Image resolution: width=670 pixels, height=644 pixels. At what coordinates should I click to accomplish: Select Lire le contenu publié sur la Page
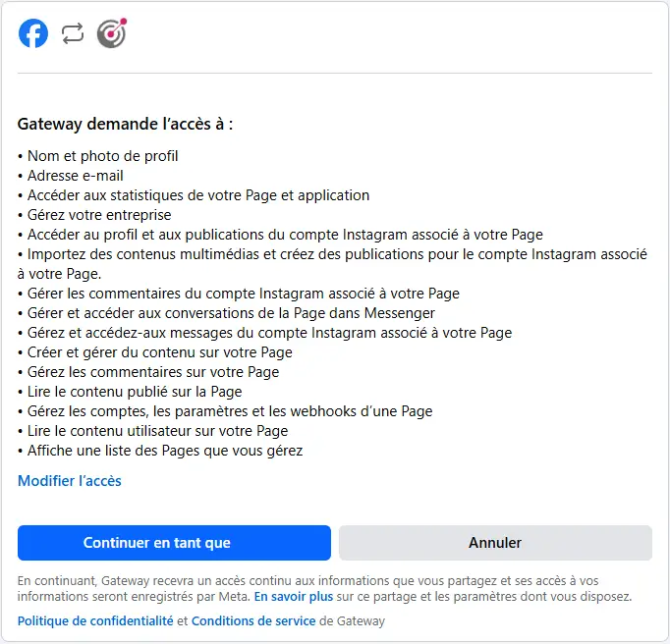[134, 392]
